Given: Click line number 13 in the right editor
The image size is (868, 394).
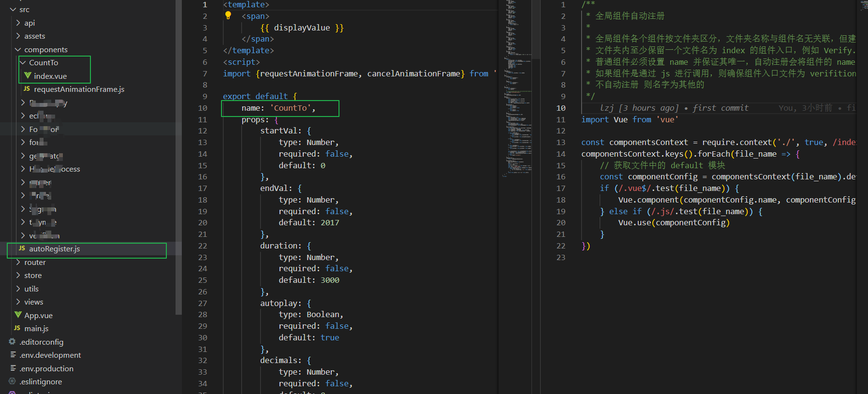Looking at the screenshot, I should [x=560, y=143].
